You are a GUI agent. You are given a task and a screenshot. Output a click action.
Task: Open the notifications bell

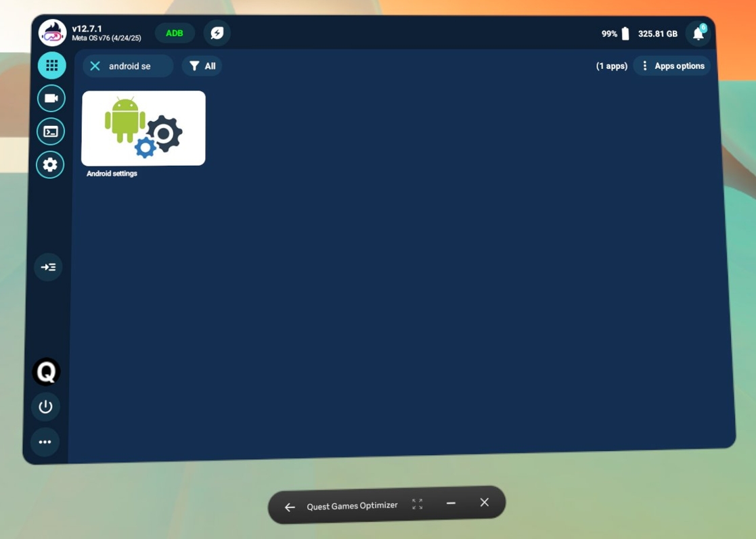[x=698, y=34]
